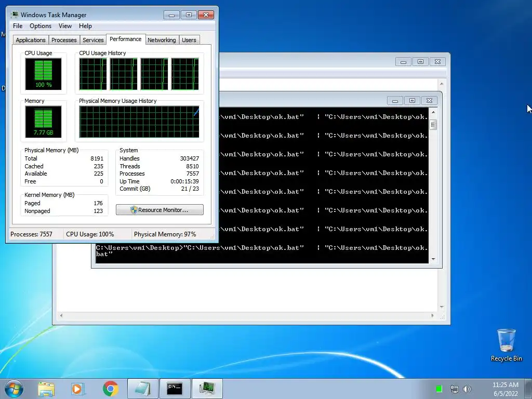Click the Cached memory value 235
Viewport: 532px width, 399px height.
pos(98,166)
